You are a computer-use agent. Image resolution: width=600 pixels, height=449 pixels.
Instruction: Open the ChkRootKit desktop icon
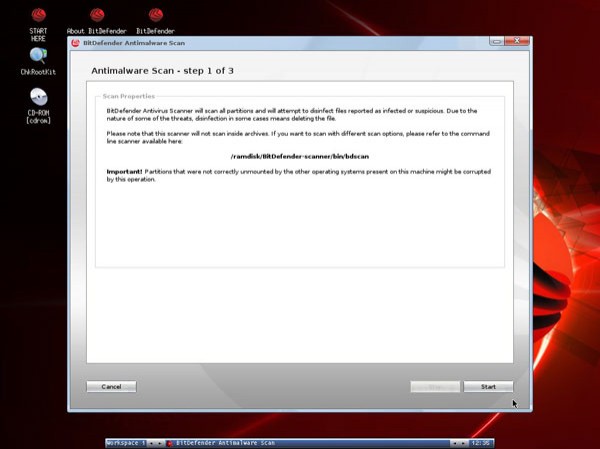[x=38, y=61]
